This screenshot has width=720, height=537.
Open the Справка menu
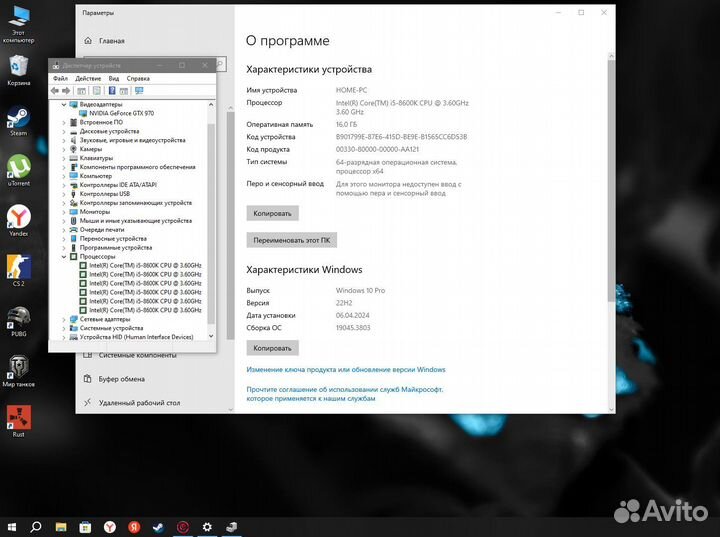(x=138, y=79)
